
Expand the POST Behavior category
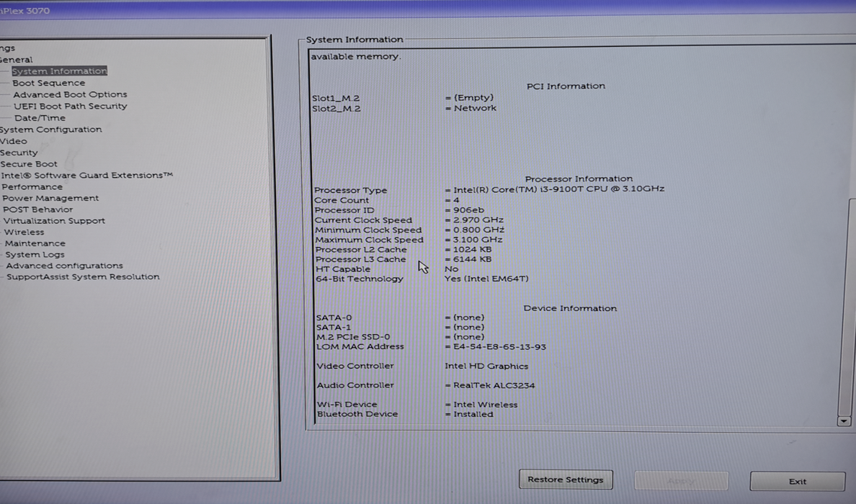(x=37, y=210)
